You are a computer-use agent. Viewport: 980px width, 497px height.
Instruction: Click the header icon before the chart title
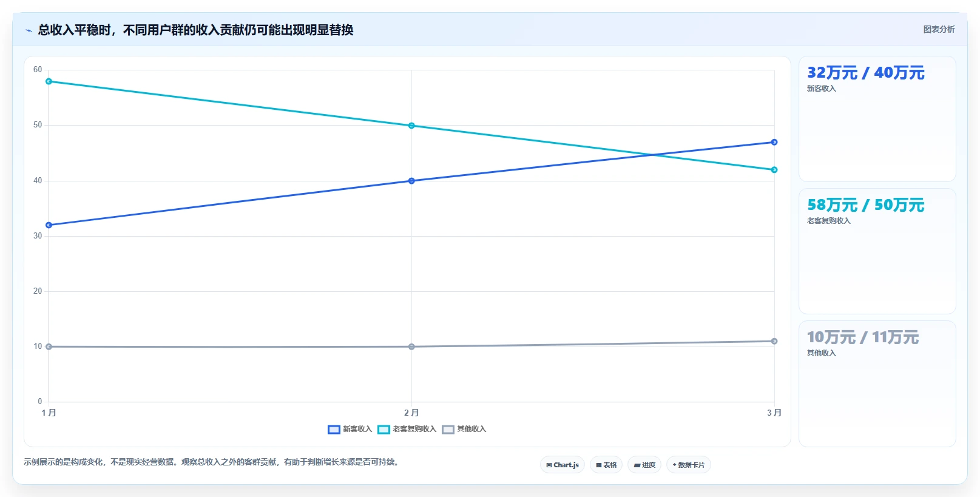coord(29,30)
